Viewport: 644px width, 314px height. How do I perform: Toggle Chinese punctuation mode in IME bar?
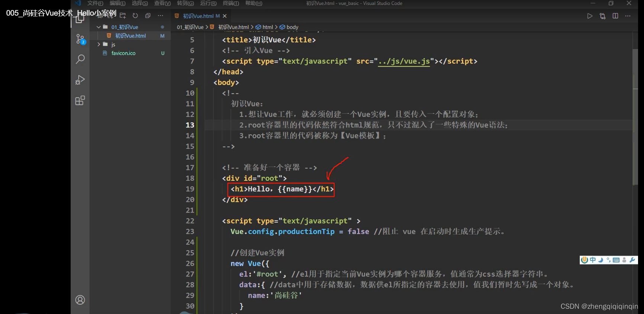tap(608, 260)
